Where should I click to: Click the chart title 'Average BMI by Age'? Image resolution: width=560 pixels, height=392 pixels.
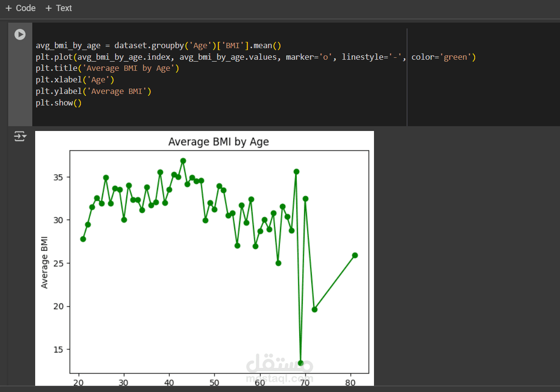[219, 142]
